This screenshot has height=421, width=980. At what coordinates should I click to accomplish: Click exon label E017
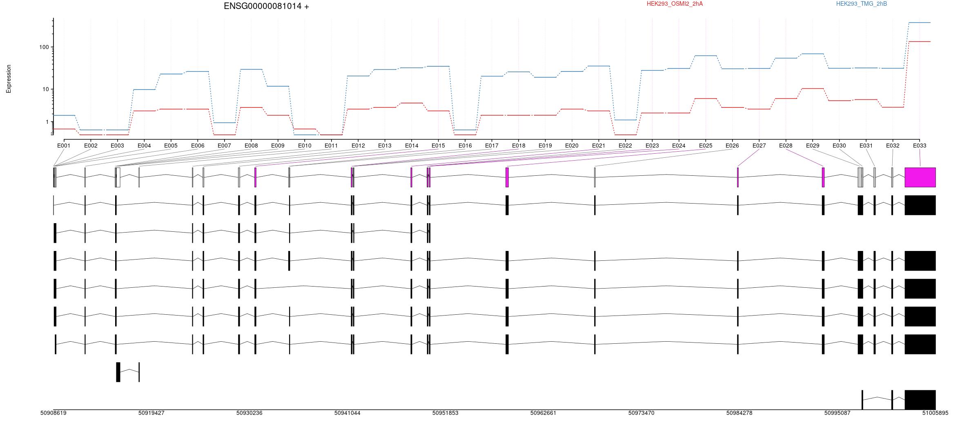[x=492, y=146]
